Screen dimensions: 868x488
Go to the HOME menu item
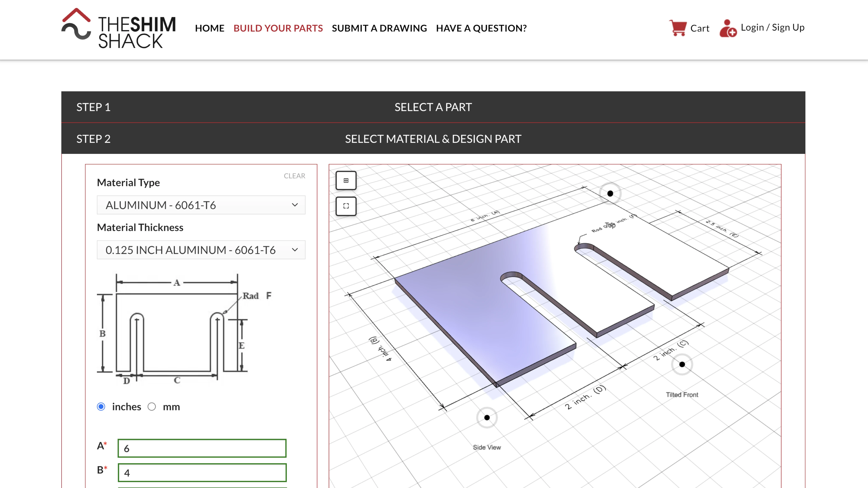209,28
